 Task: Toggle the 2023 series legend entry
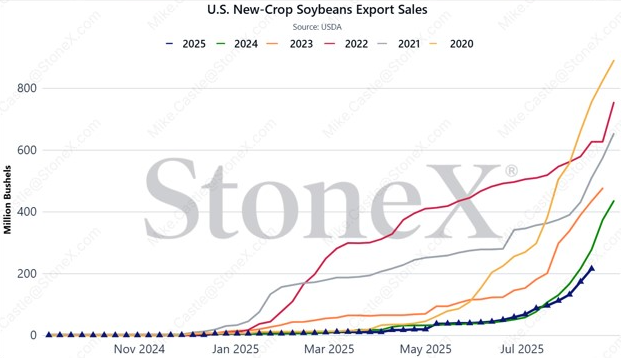coord(290,44)
